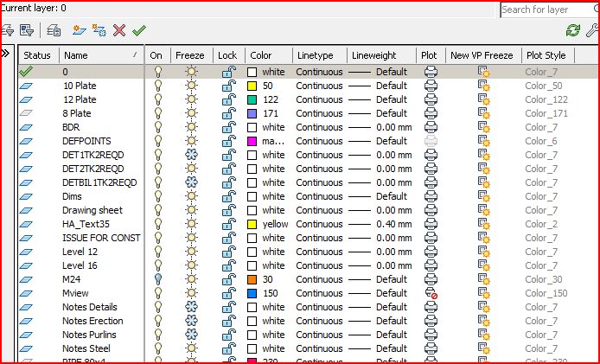Screen dimensions: 600x364
Task: Click the plot printer icon for DEFPOINTS
Action: (x=431, y=141)
